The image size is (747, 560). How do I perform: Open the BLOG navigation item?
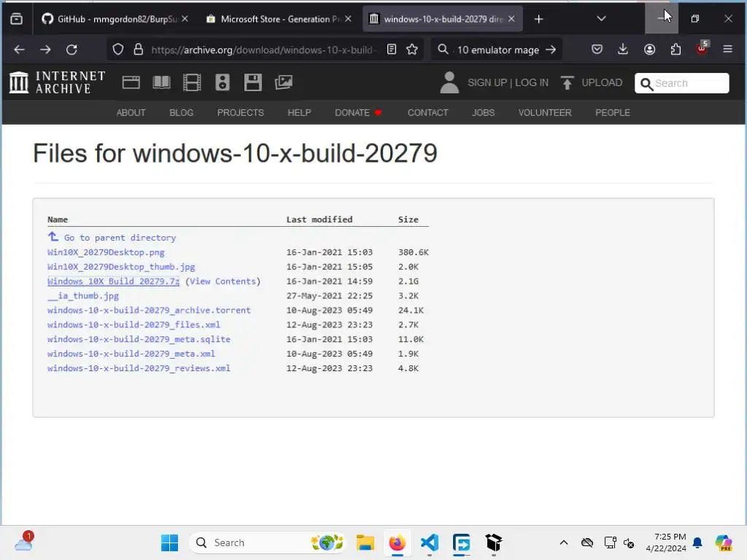pyautogui.click(x=182, y=113)
